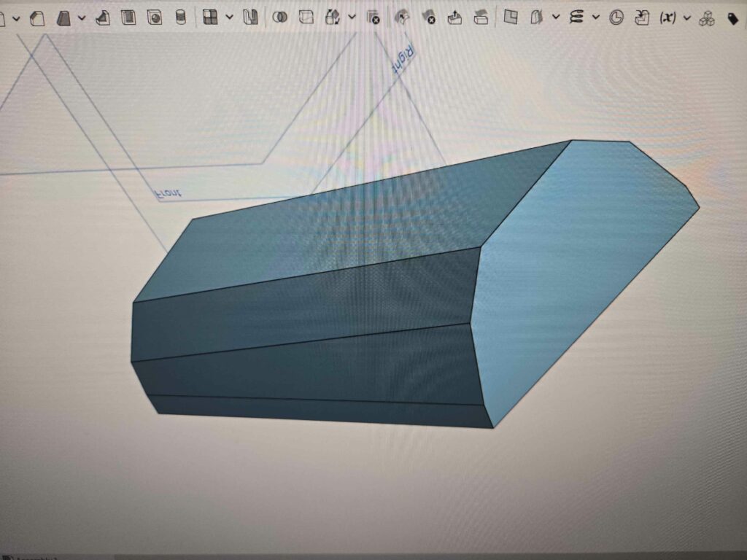Select the Rib tool
This screenshot has width=747, height=560.
(103, 18)
